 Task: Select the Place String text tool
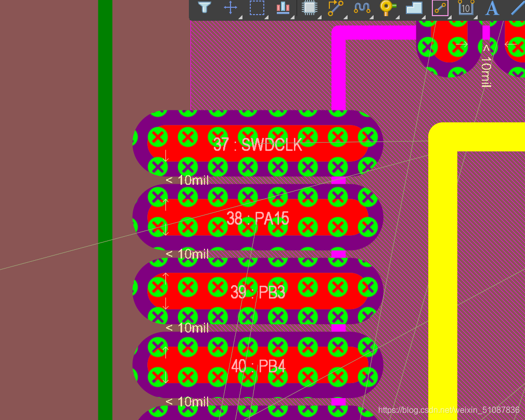(x=492, y=7)
